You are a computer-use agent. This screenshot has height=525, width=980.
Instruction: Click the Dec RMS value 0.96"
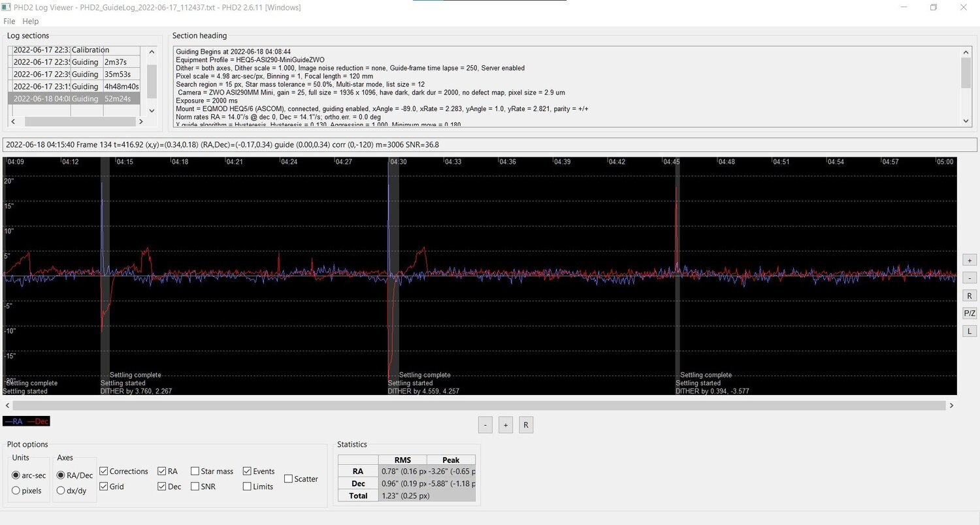pos(402,483)
